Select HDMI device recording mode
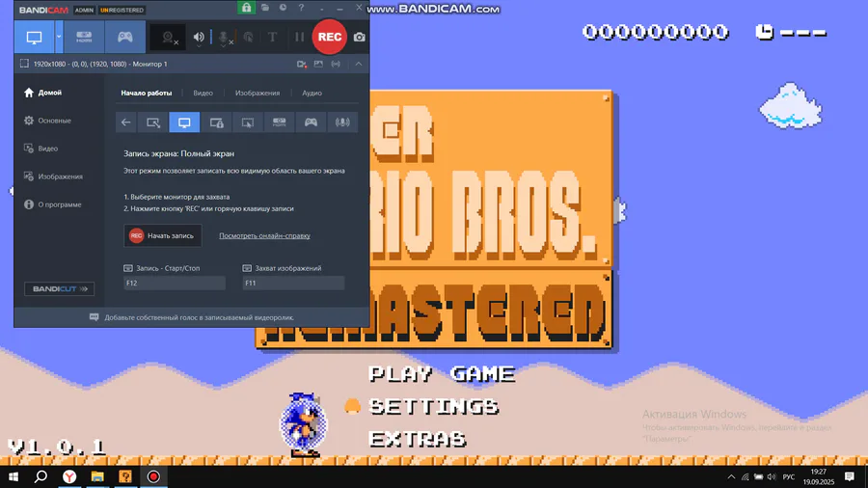Viewport: 868px width, 488px height. (x=84, y=37)
